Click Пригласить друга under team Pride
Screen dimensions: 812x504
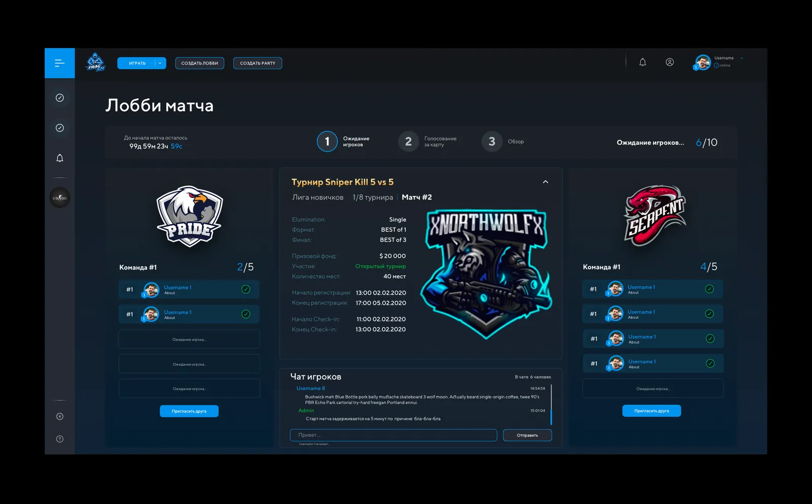click(189, 411)
